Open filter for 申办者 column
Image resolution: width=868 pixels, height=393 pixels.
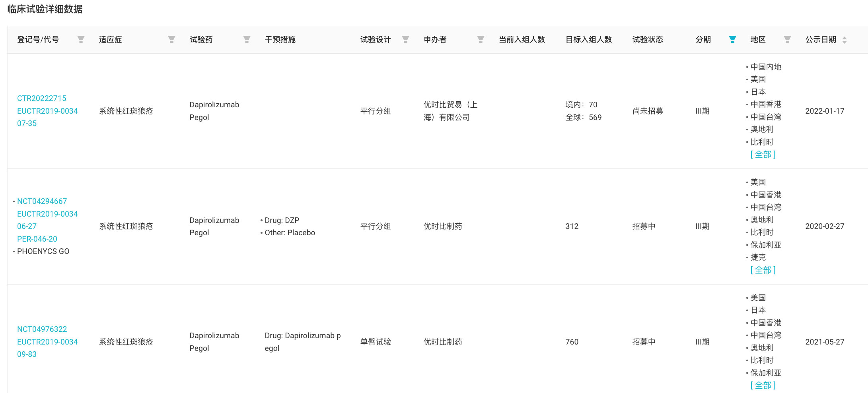click(481, 39)
